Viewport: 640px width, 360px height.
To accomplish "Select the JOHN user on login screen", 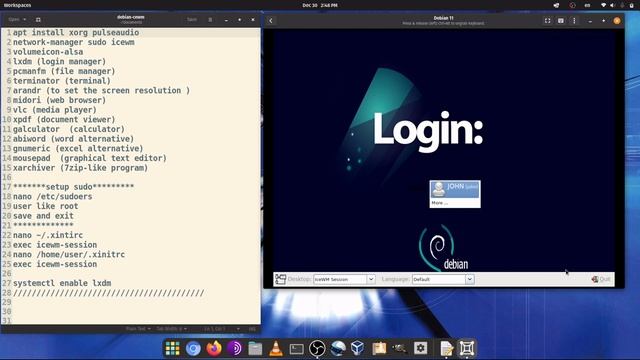I will [x=455, y=189].
